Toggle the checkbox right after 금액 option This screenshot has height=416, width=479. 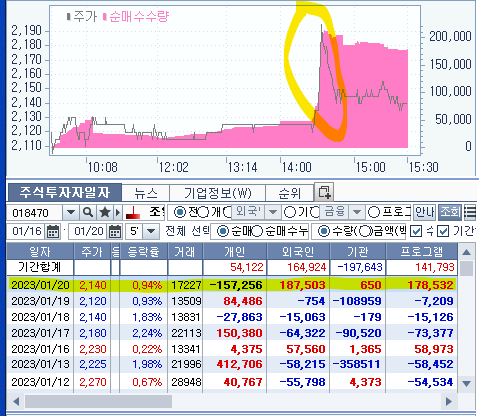pyautogui.click(x=416, y=231)
